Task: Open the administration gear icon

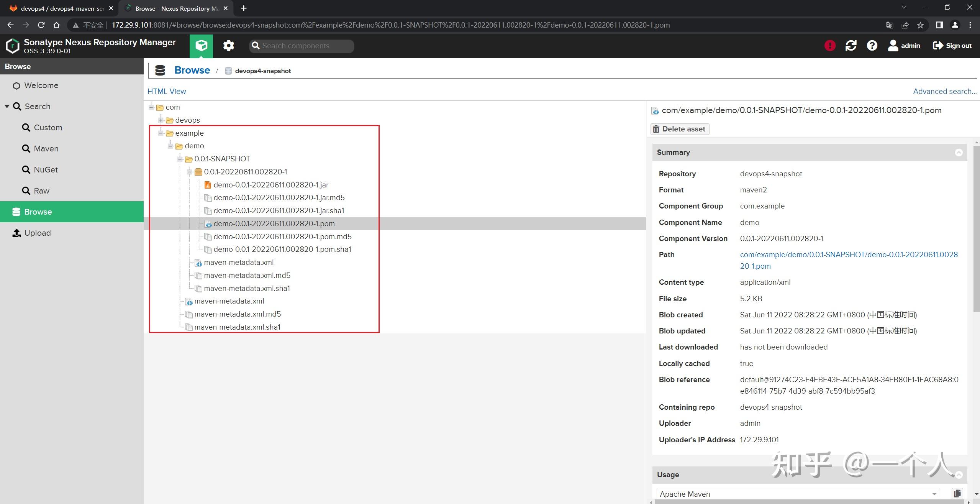Action: 229,46
